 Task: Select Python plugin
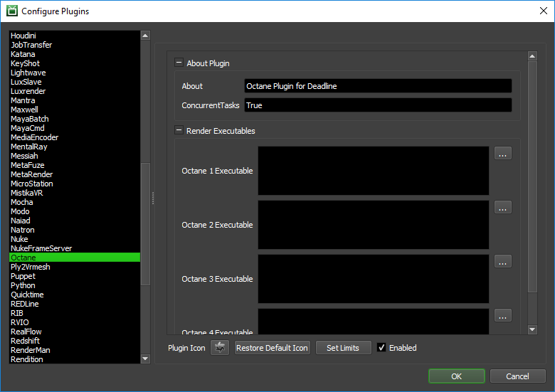point(75,285)
